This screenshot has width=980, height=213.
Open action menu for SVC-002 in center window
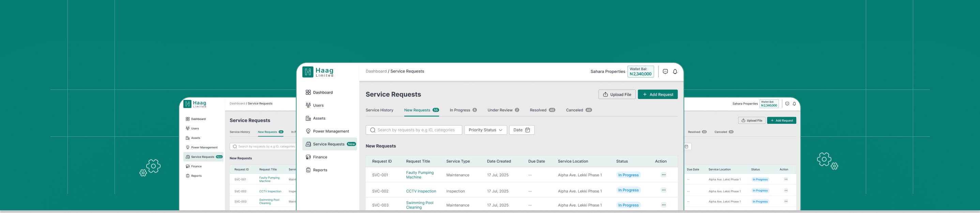coord(663,190)
